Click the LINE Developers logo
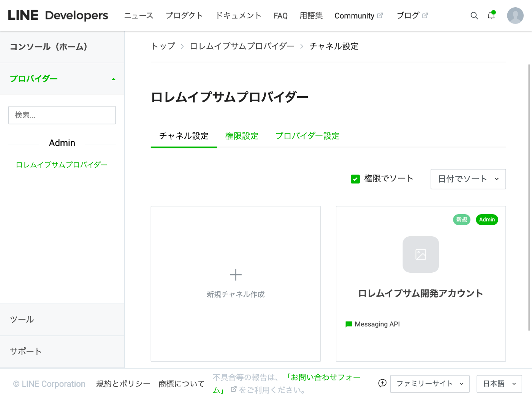This screenshot has width=532, height=399. point(58,16)
